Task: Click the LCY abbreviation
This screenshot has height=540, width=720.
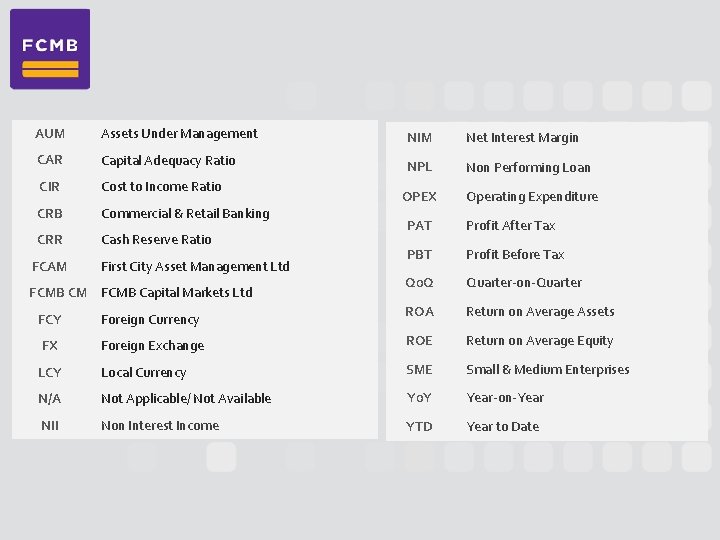Action: pos(49,373)
